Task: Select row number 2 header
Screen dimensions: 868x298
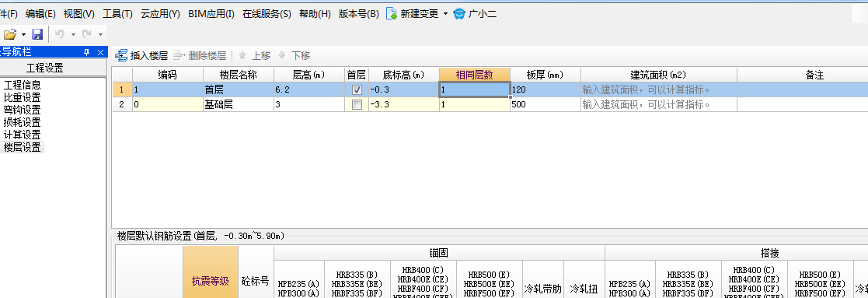Action: click(x=122, y=104)
